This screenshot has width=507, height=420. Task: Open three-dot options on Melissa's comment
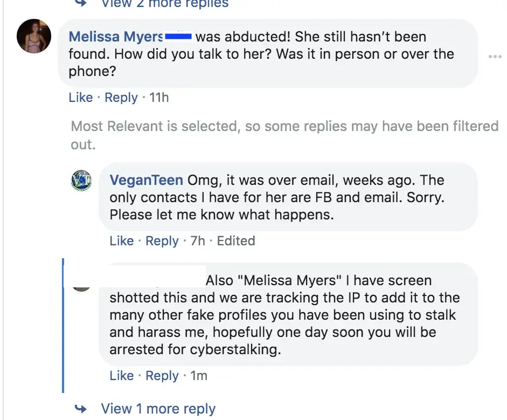coord(494,57)
